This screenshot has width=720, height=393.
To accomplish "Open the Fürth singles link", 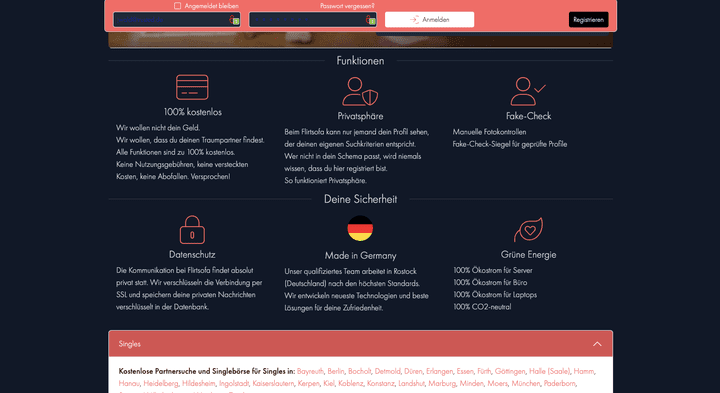I will tap(484, 371).
